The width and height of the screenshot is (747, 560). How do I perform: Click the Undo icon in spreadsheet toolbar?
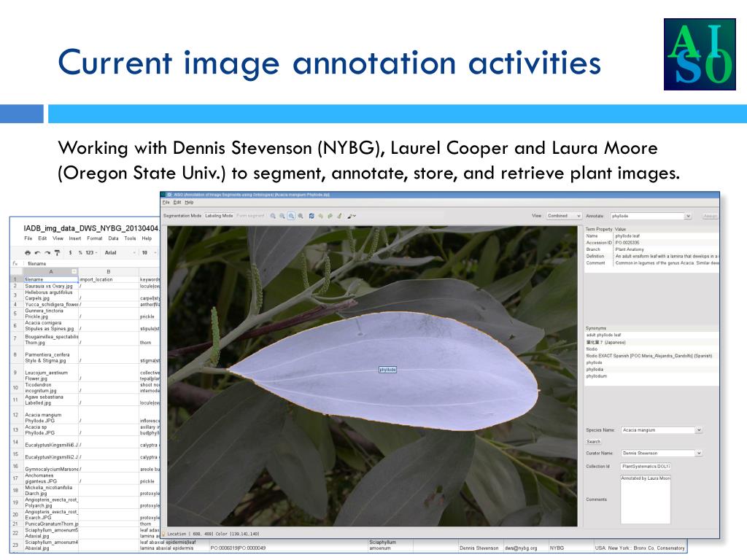[x=37, y=253]
